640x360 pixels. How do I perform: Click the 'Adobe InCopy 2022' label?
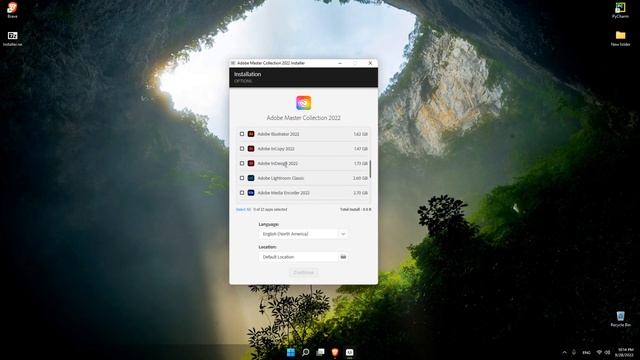(276, 149)
